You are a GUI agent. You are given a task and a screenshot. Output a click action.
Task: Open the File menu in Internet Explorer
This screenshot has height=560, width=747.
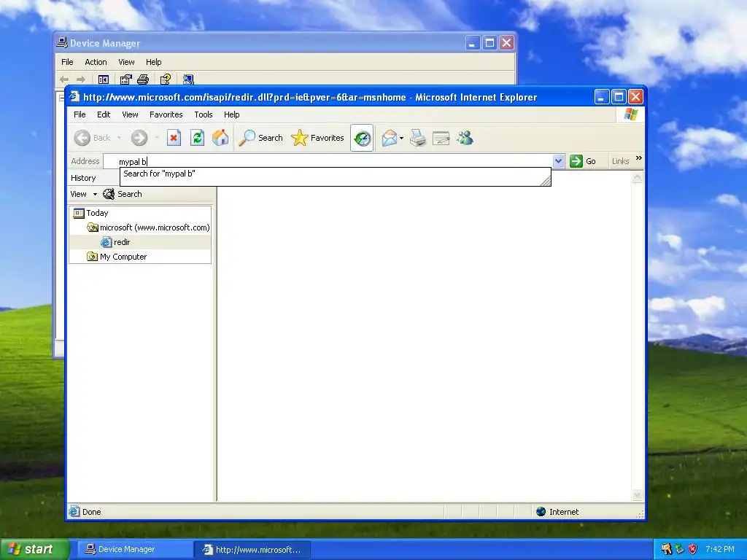coord(80,114)
